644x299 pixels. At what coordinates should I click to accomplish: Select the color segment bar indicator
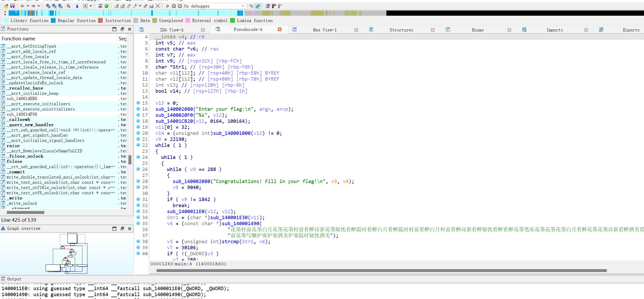pyautogui.click(x=322, y=13)
